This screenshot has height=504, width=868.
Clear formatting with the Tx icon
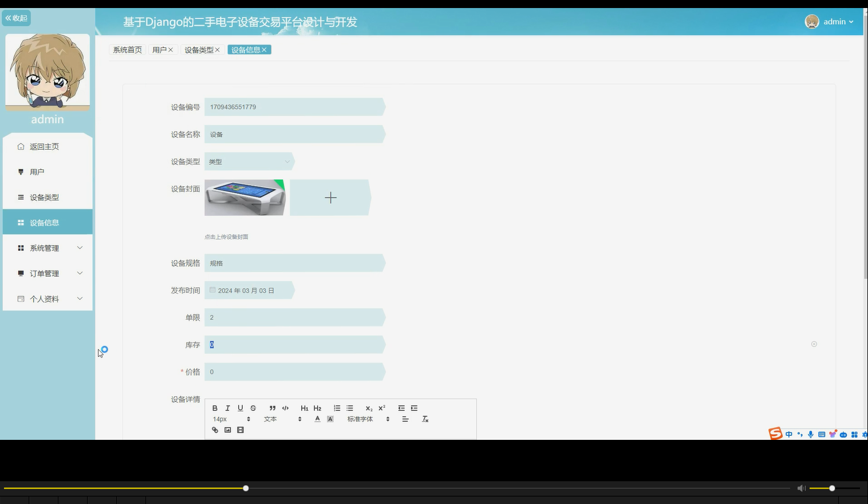coord(425,419)
